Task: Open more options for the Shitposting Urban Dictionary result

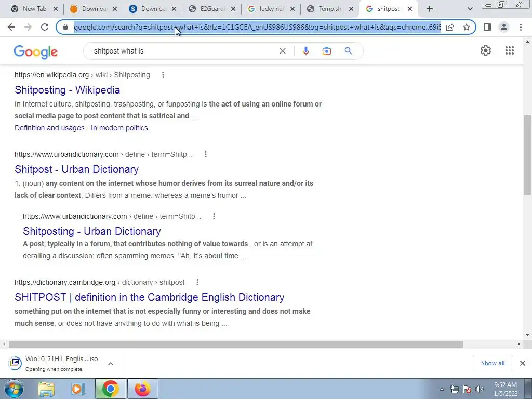Action: [214, 216]
